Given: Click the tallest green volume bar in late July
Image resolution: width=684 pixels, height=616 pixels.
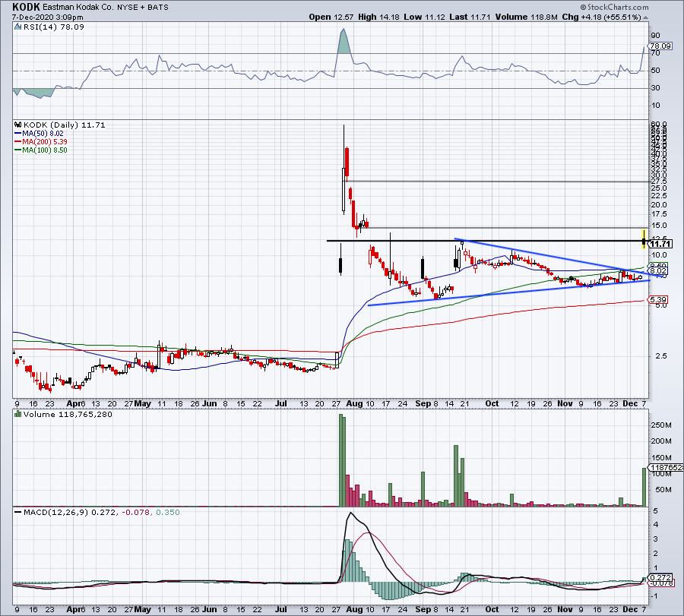Looking at the screenshot, I should [x=341, y=460].
